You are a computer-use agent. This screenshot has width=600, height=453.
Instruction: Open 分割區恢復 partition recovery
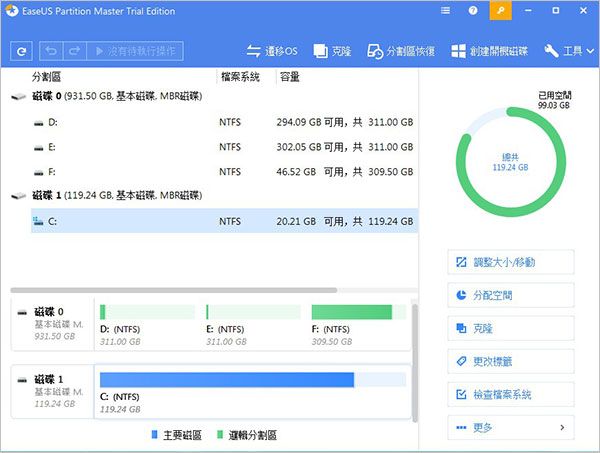coord(401,51)
